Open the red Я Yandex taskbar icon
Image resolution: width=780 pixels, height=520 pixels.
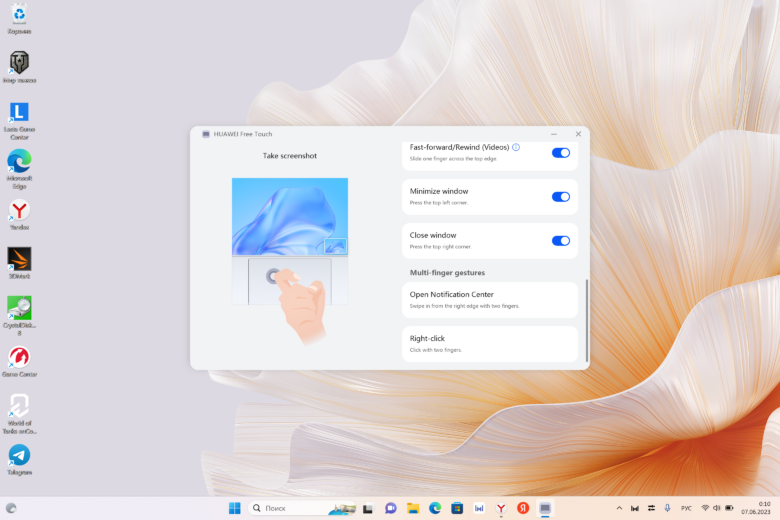click(x=523, y=508)
